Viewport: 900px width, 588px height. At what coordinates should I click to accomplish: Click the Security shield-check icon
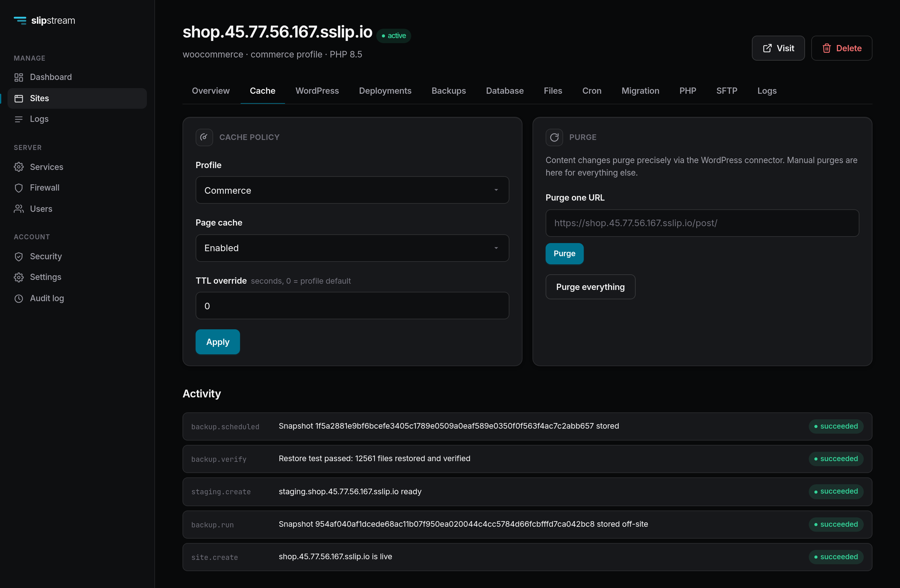click(18, 257)
